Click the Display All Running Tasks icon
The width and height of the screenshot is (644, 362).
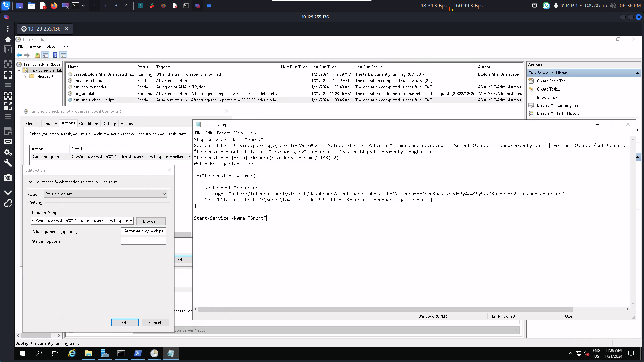531,105
